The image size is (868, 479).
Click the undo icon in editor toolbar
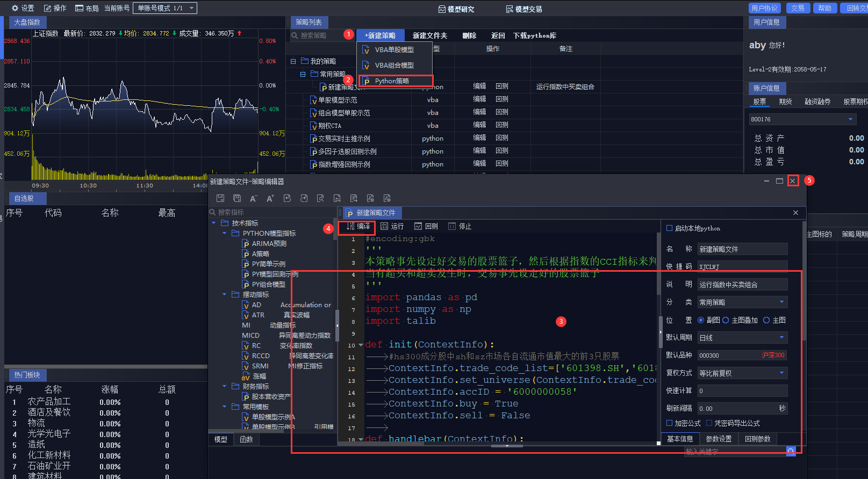click(x=287, y=198)
